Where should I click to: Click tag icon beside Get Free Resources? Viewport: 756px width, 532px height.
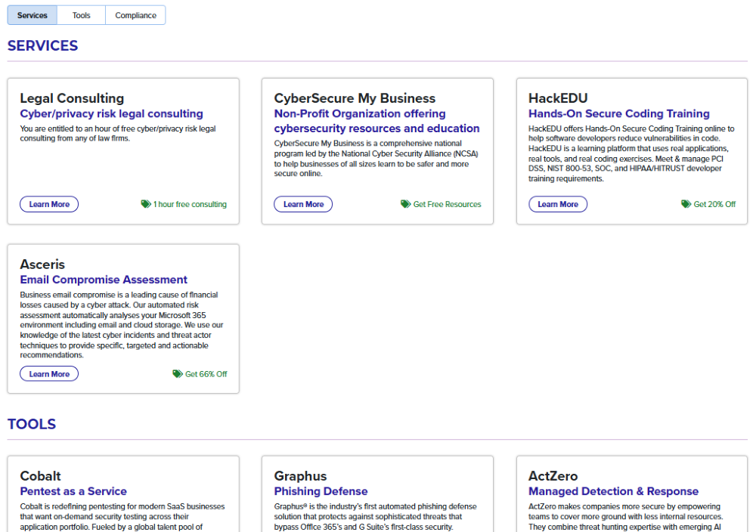405,204
